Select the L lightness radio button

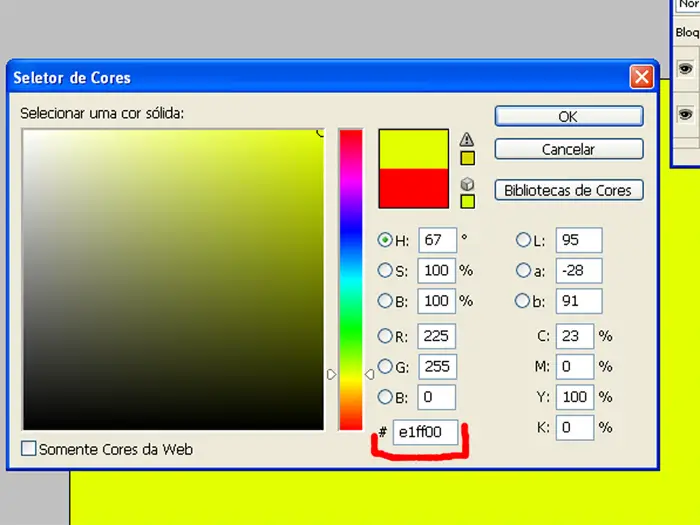coord(523,240)
